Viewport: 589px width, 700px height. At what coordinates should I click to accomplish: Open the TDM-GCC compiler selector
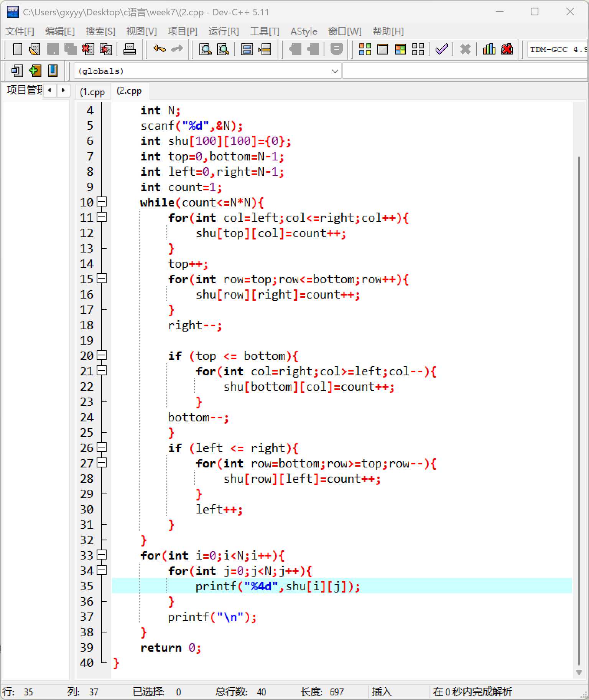(x=557, y=49)
